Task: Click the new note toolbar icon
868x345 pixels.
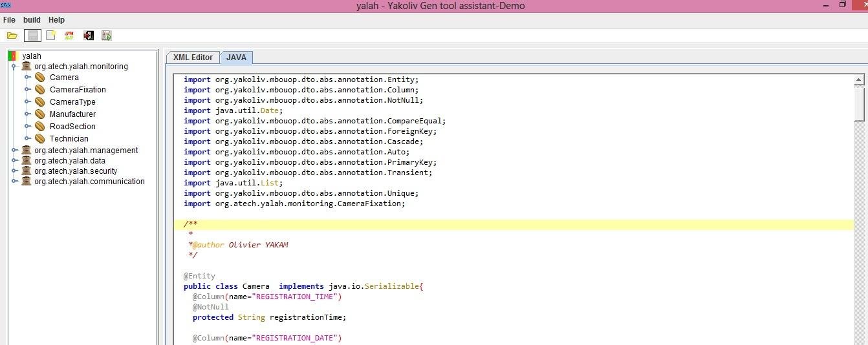Action: click(x=50, y=36)
